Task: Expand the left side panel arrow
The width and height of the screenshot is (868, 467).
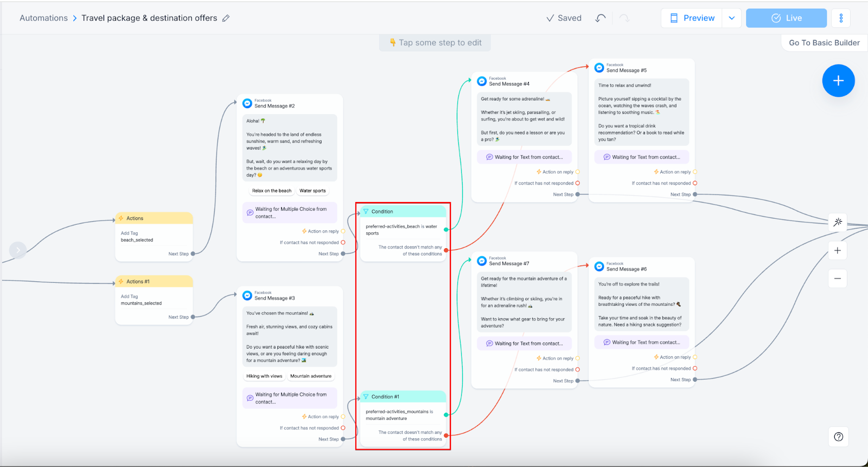Action: point(18,250)
